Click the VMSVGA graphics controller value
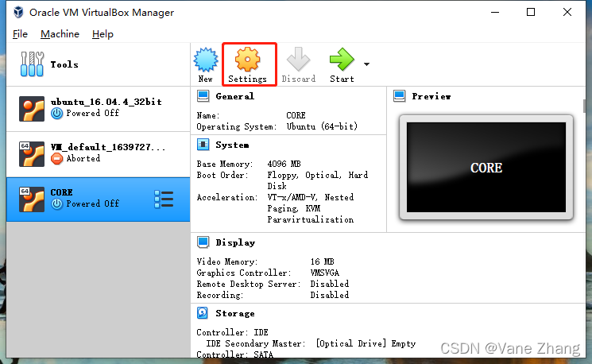Viewport: 592px width, 364px height. 325,273
